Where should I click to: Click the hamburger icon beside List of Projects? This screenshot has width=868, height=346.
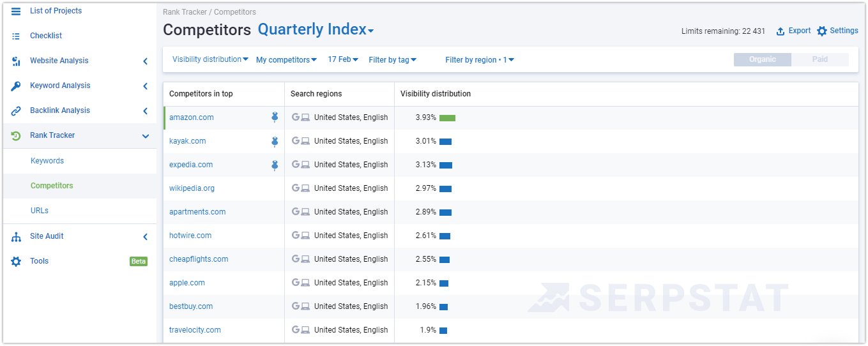(x=16, y=11)
